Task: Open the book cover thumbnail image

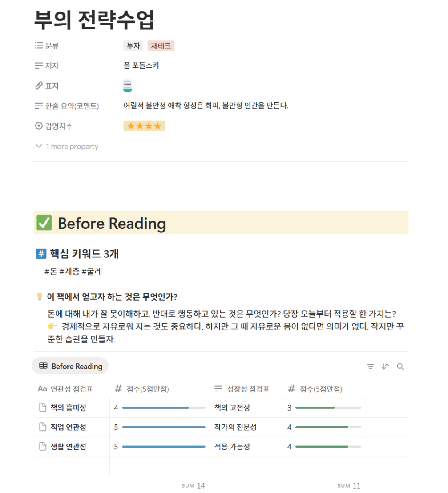Action: (128, 86)
